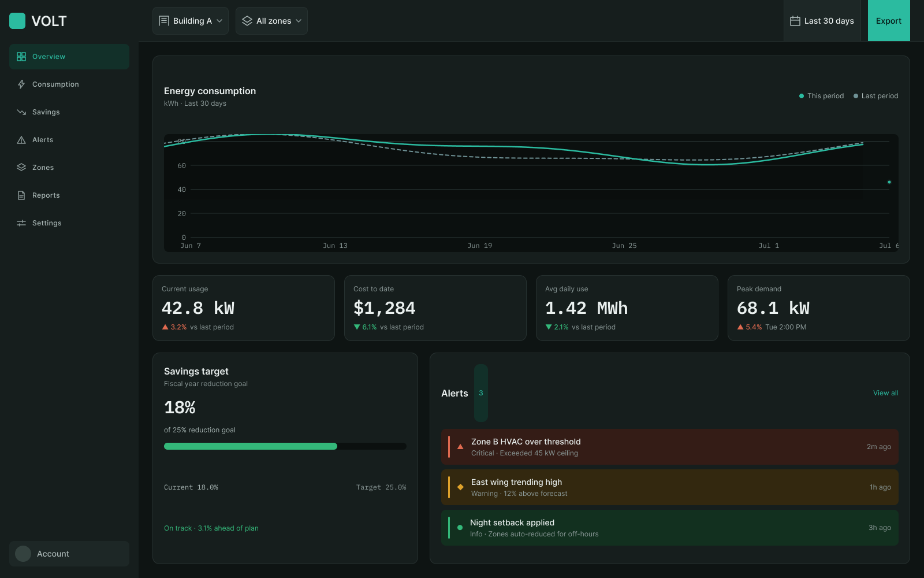Toggle the Last period legend series
924x578 pixels.
pos(876,96)
